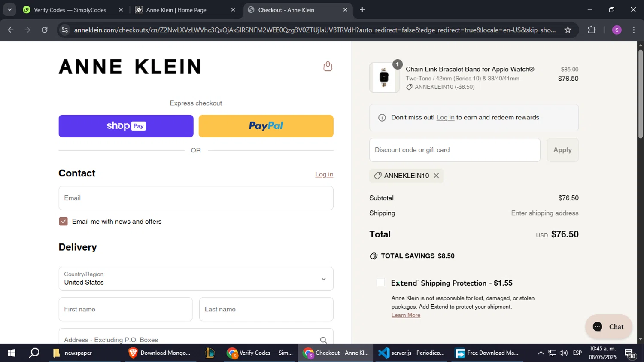Expand the tab search dropdown arrow
The height and width of the screenshot is (362, 644).
point(9,10)
